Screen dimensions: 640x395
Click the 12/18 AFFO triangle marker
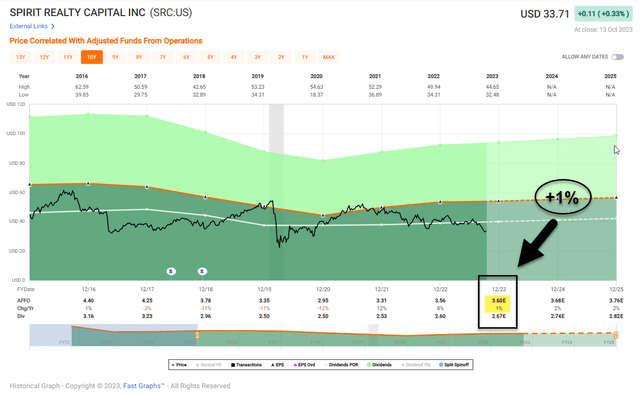click(x=206, y=197)
